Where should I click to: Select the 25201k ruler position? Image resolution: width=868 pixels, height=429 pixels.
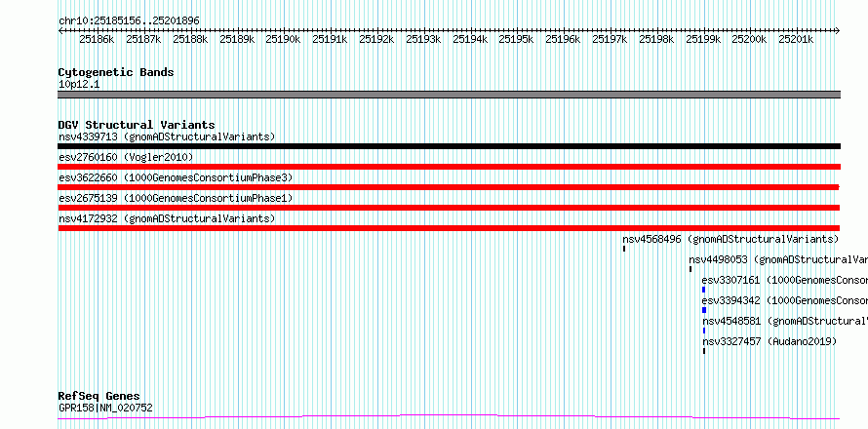796,39
